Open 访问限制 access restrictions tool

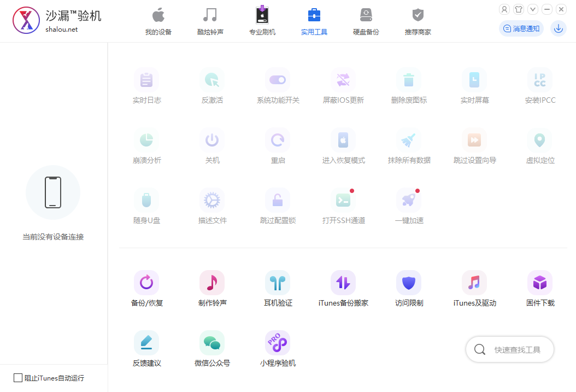pos(409,283)
